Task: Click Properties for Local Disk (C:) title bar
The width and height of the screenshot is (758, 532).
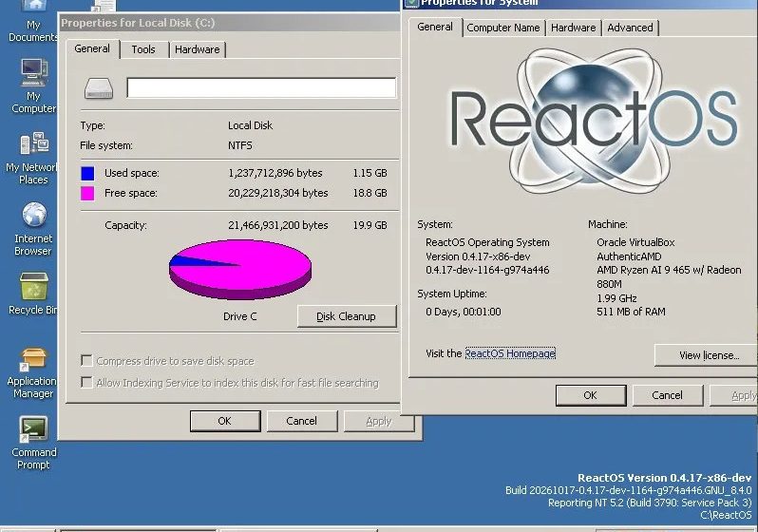Action: (230, 23)
